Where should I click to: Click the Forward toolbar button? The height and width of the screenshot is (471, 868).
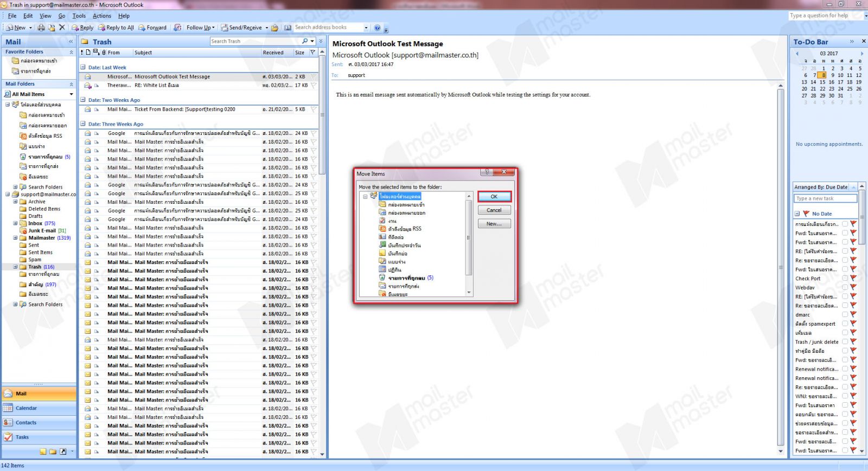pyautogui.click(x=152, y=28)
